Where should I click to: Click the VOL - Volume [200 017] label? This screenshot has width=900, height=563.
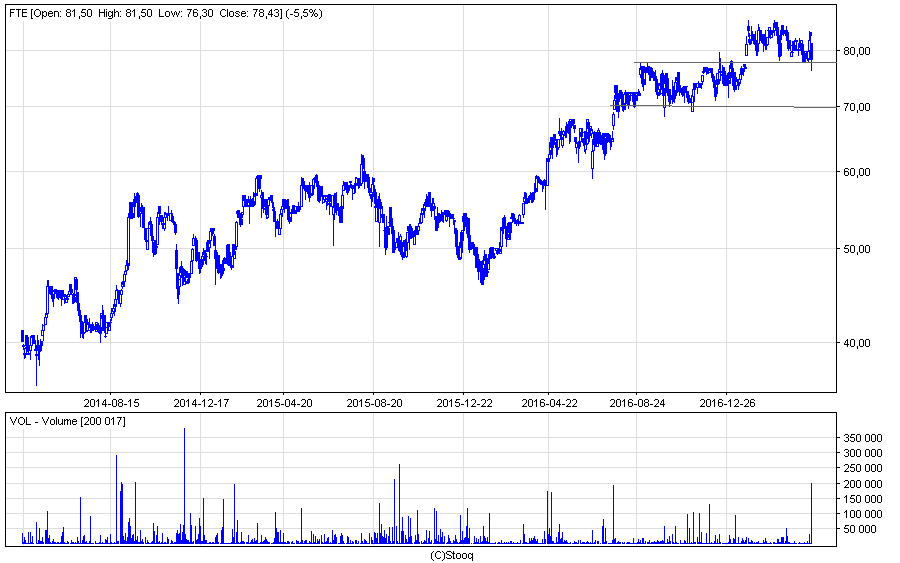(x=67, y=421)
